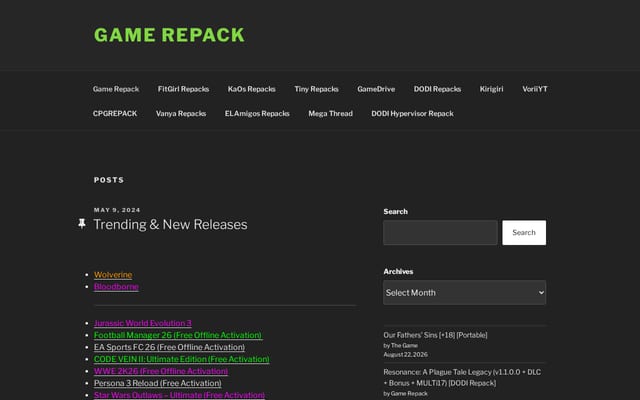640x400 pixels.
Task: Open Vanya Repacks menu item
Action: pos(181,113)
